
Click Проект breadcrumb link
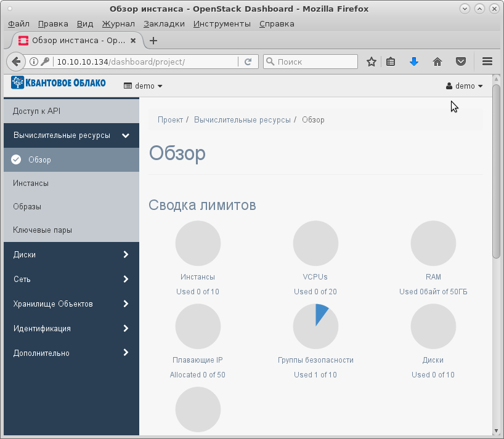(x=170, y=120)
